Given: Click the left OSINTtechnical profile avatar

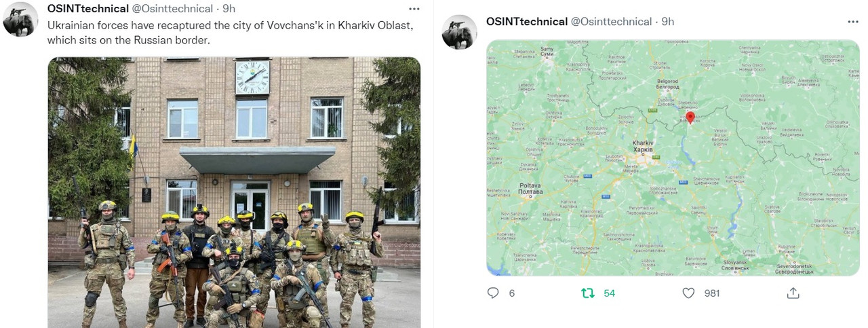Looking at the screenshot, I should click(20, 19).
